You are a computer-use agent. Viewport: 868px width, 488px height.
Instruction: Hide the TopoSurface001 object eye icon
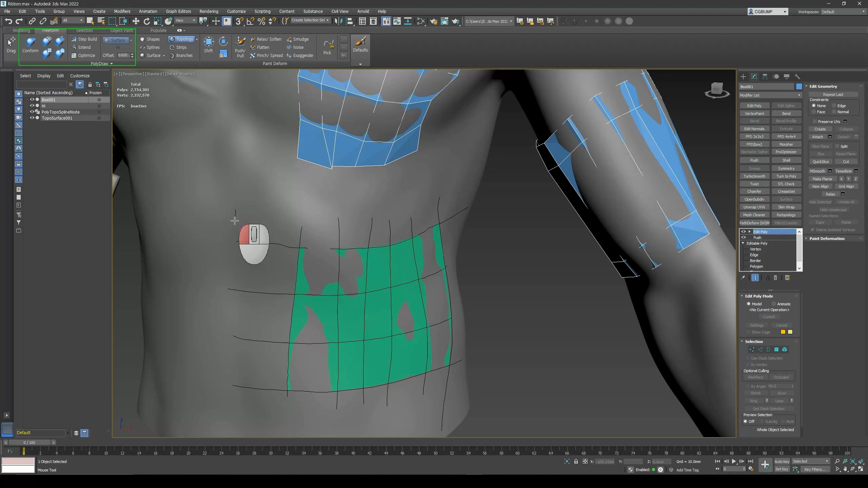[32, 118]
